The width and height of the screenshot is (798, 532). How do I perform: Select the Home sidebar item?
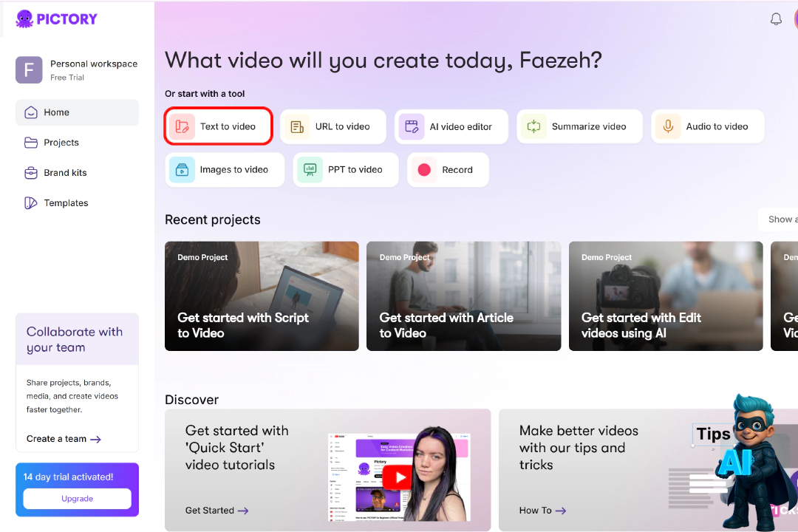pyautogui.click(x=56, y=112)
